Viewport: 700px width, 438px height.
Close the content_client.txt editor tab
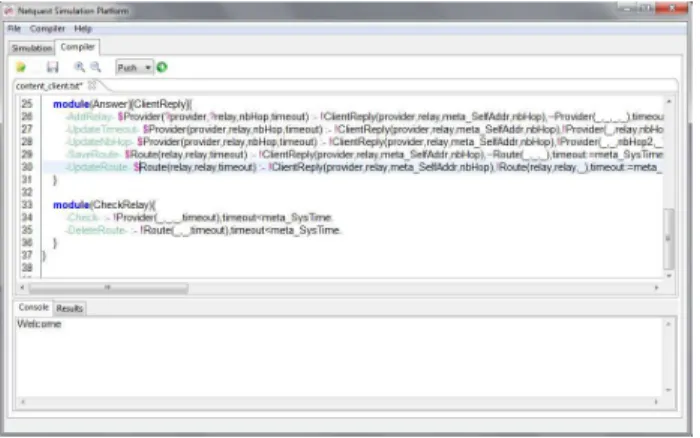click(92, 85)
